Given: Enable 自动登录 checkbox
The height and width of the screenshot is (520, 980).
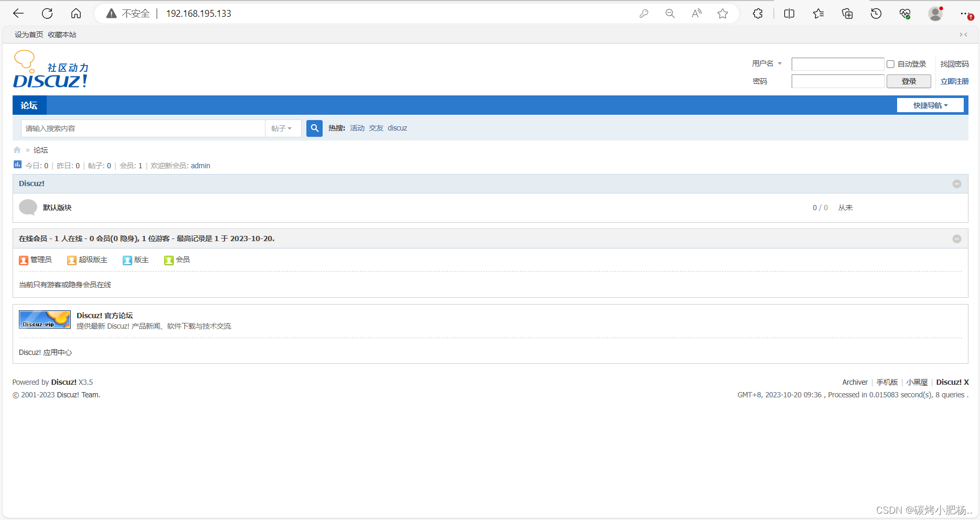Looking at the screenshot, I should pos(890,64).
